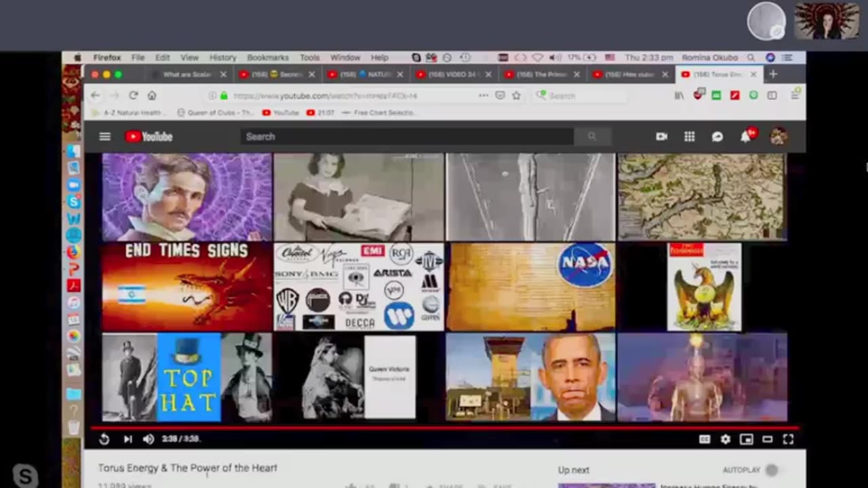Image resolution: width=868 pixels, height=488 pixels.
Task: Switch to VIDEO 34 tab
Action: (453, 75)
